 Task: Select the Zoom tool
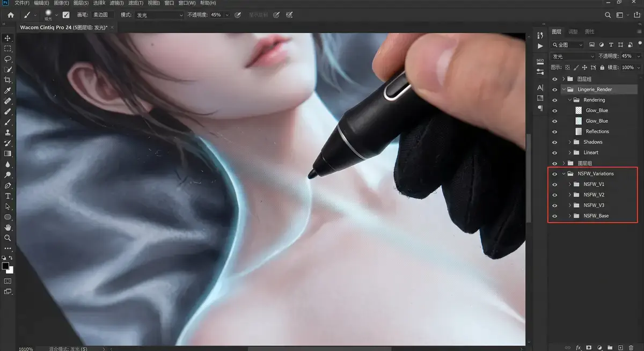pyautogui.click(x=8, y=238)
